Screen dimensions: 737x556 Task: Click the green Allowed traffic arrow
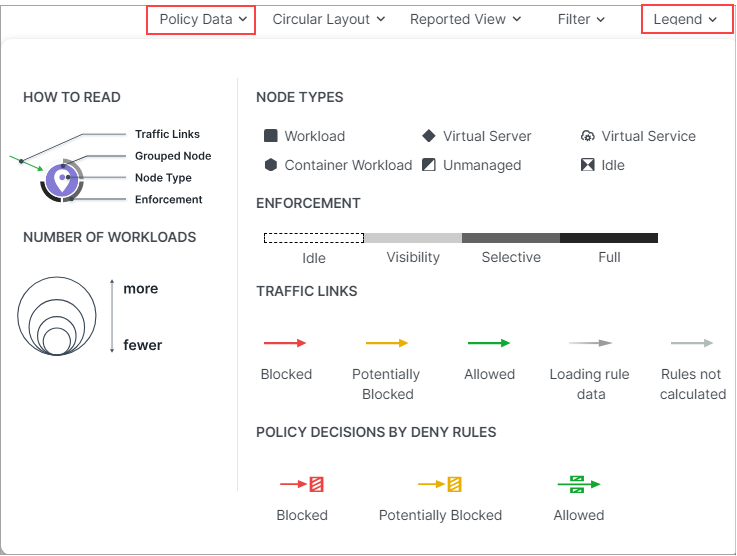pyautogui.click(x=489, y=343)
